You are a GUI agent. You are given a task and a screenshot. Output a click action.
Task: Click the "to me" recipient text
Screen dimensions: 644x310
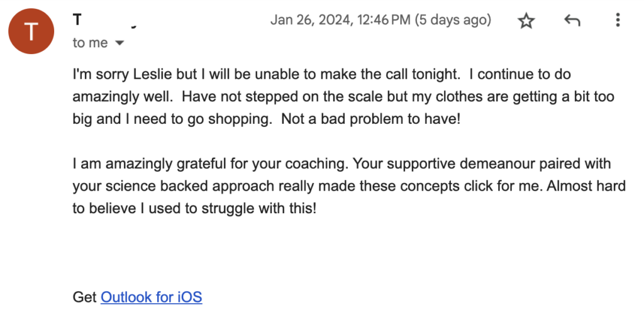[x=91, y=43]
